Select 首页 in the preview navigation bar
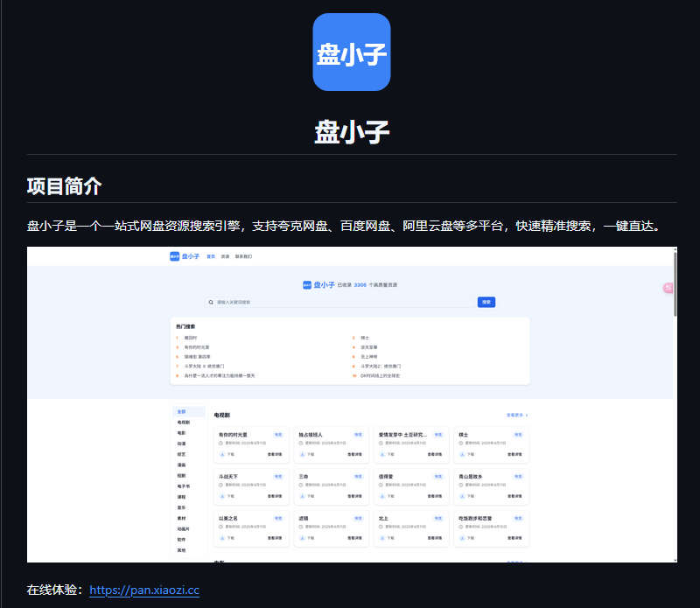This screenshot has height=608, width=700. coord(211,256)
